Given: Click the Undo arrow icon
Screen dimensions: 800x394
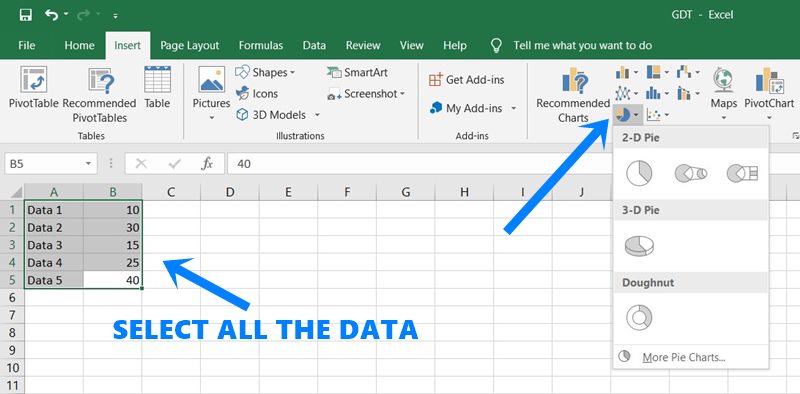Looking at the screenshot, I should pyautogui.click(x=52, y=15).
